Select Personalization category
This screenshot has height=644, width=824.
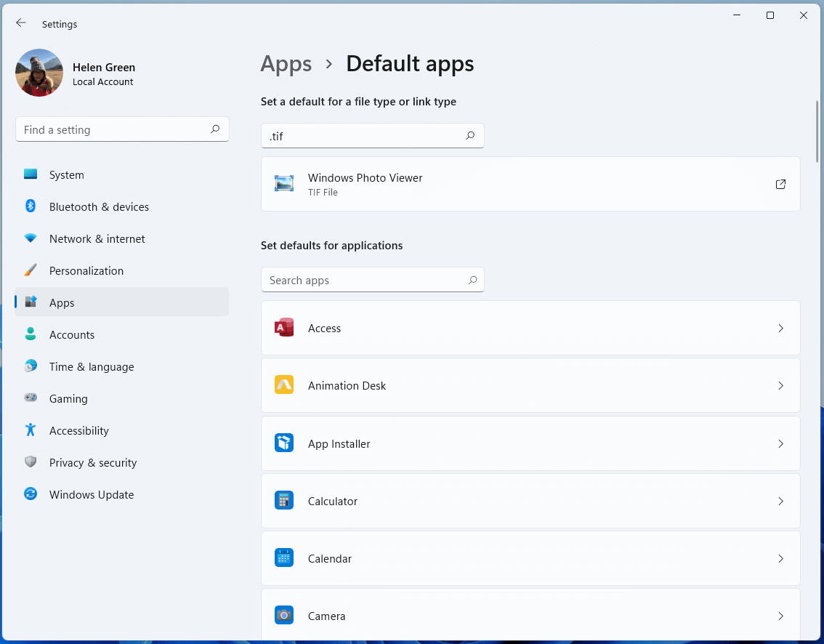(x=122, y=270)
